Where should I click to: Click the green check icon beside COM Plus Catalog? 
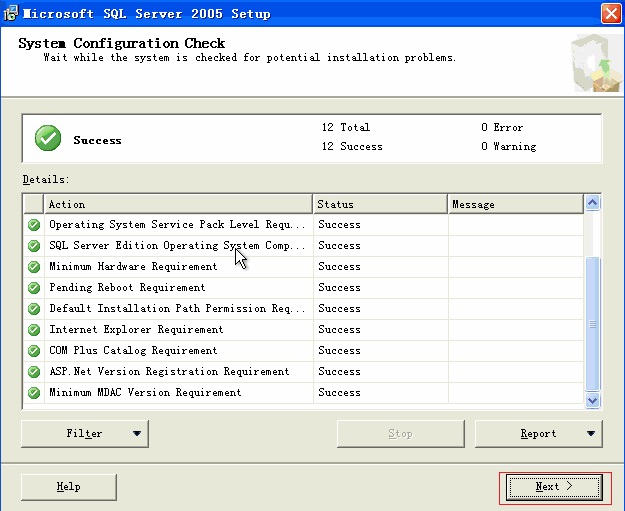click(34, 351)
